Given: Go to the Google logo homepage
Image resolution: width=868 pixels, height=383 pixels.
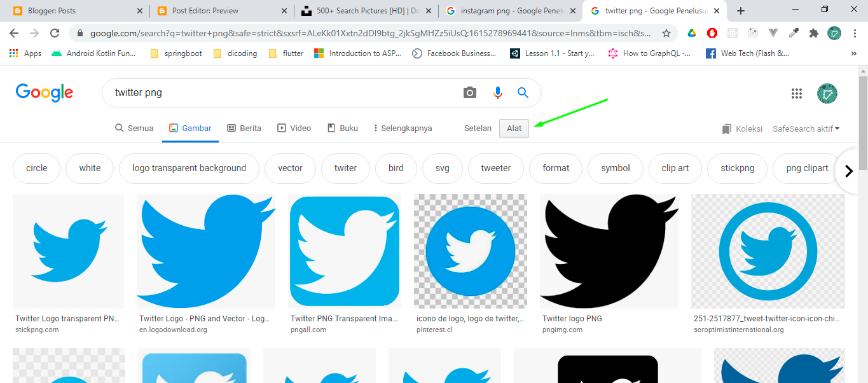Looking at the screenshot, I should point(45,93).
